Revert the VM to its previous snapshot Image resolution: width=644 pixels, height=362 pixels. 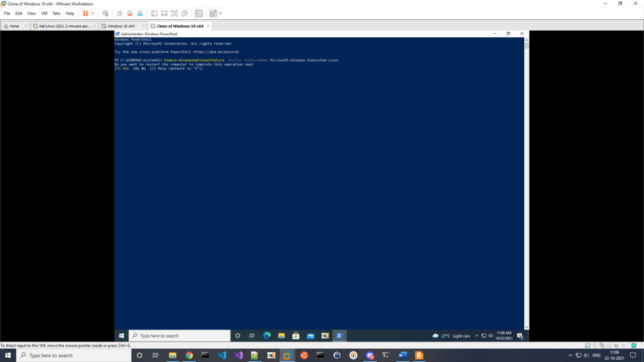pyautogui.click(x=130, y=14)
